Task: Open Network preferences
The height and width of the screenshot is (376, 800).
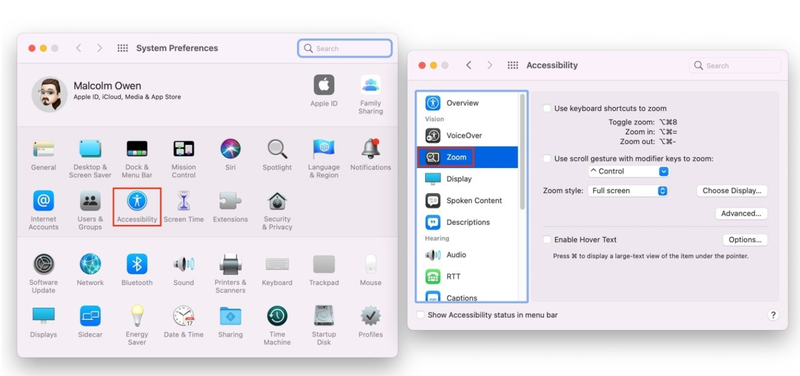Action: click(x=90, y=264)
